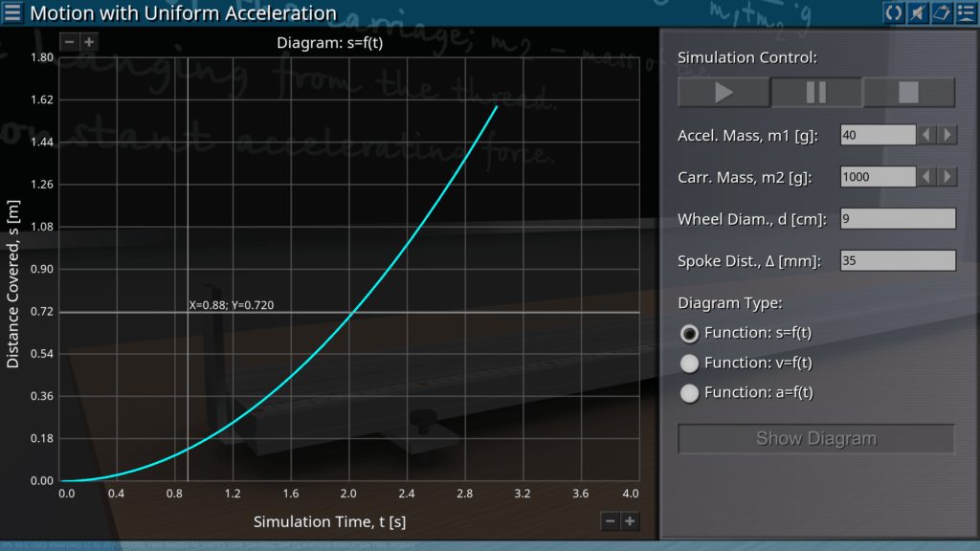
Task: Choose Function: a=f(t) radio option
Action: tap(688, 392)
